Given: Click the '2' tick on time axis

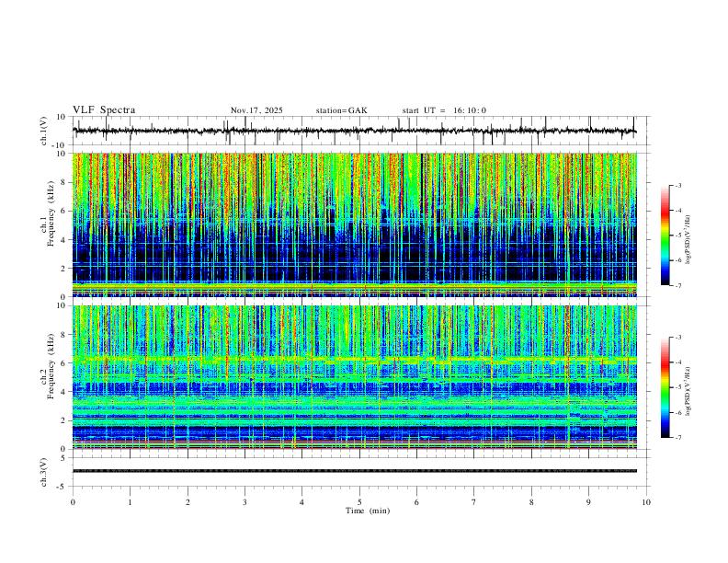Looking at the screenshot, I should pyautogui.click(x=188, y=502).
